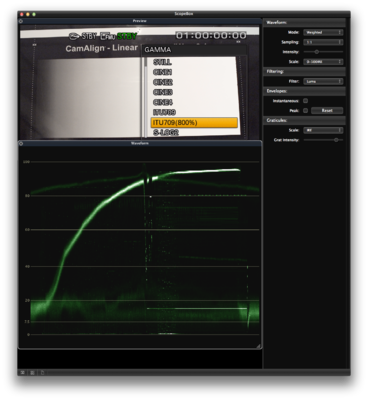Viewport: 368px width, 400px height.
Task: Click the Waveform panel title bar
Action: pyautogui.click(x=140, y=143)
